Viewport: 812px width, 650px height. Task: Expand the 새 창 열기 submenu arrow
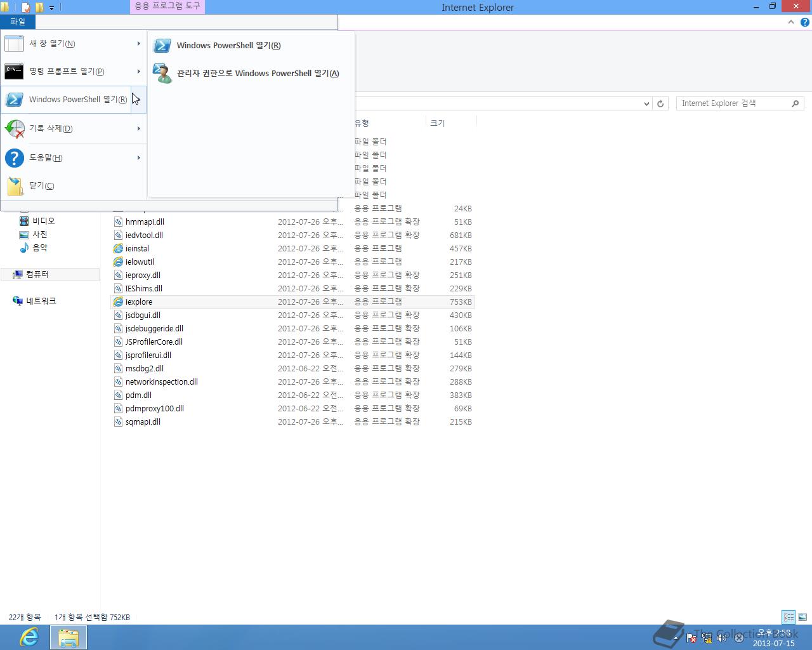pyautogui.click(x=138, y=44)
